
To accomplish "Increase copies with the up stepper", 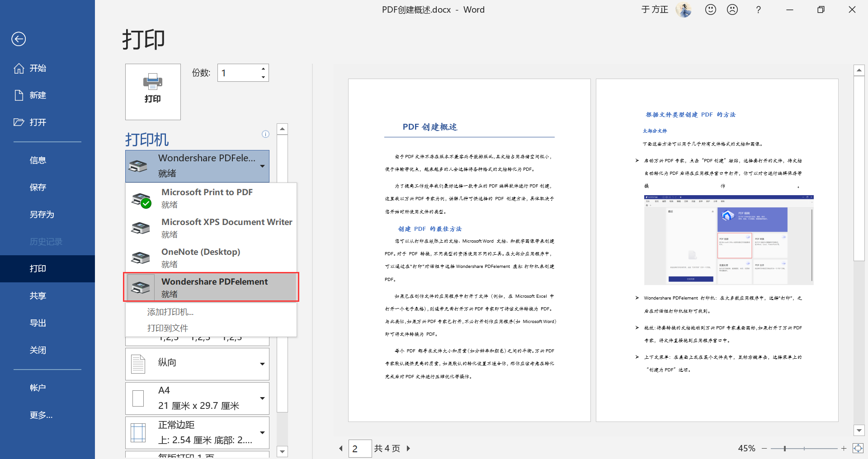I will click(263, 69).
